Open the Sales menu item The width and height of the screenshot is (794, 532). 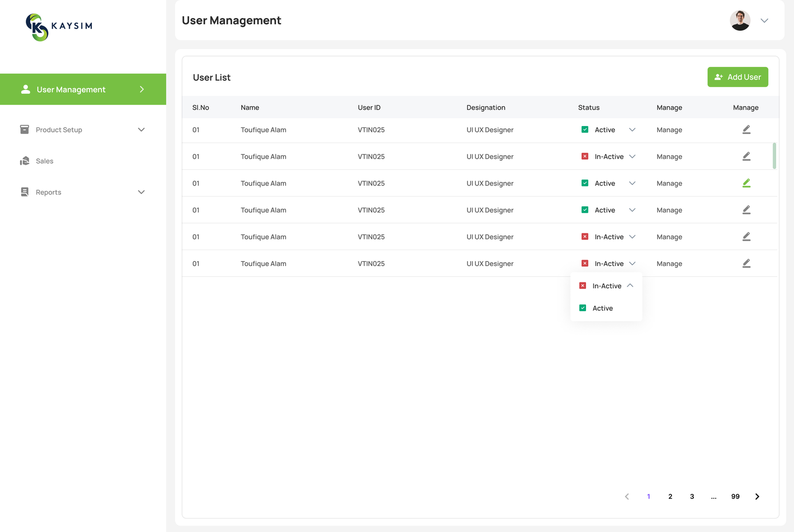45,161
